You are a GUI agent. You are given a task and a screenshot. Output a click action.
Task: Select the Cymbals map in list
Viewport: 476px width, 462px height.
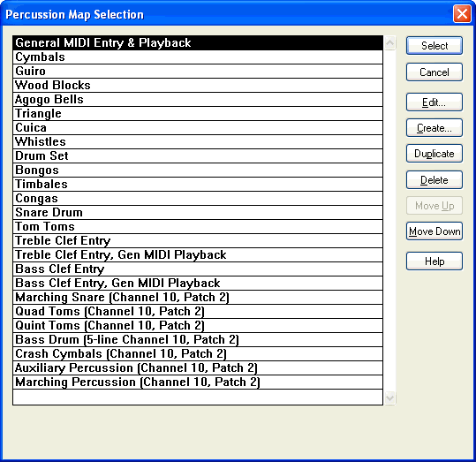198,57
